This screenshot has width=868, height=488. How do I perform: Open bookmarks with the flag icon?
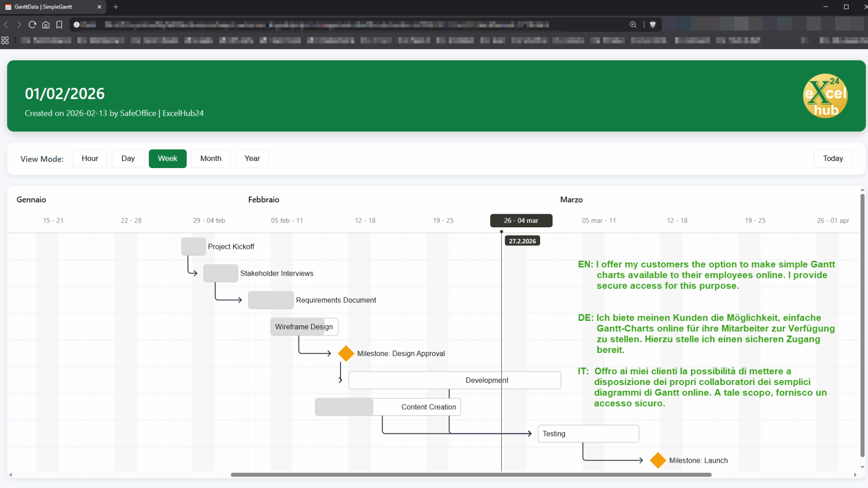click(59, 25)
